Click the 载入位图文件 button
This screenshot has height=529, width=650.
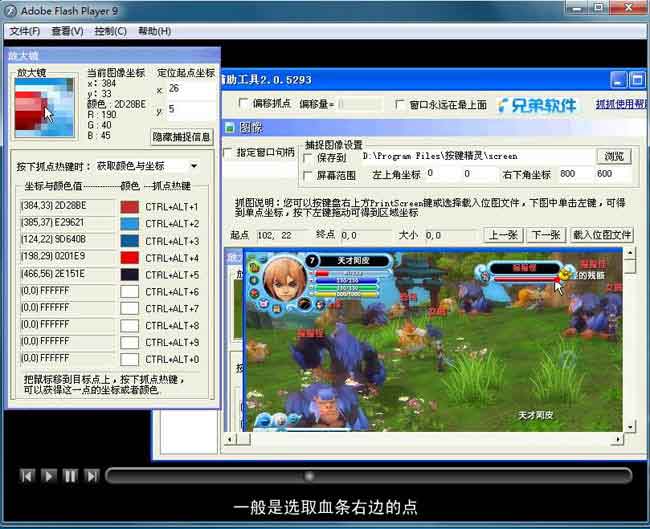(602, 235)
